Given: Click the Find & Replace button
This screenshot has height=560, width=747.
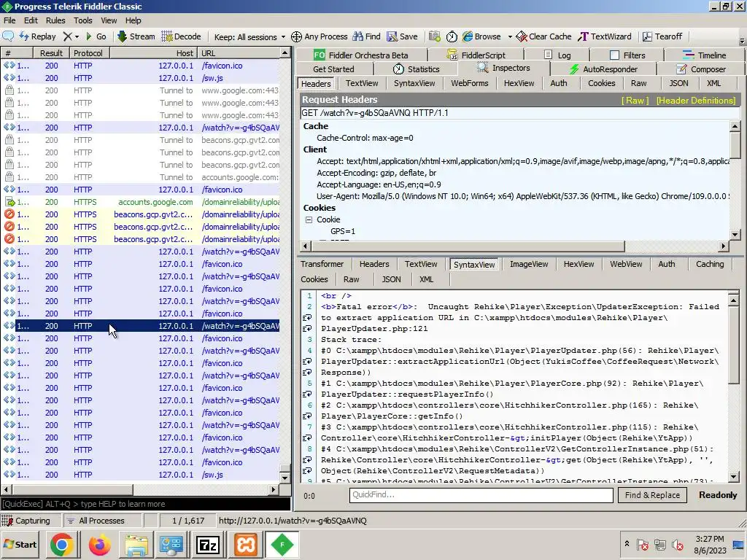Looking at the screenshot, I should tap(652, 495).
